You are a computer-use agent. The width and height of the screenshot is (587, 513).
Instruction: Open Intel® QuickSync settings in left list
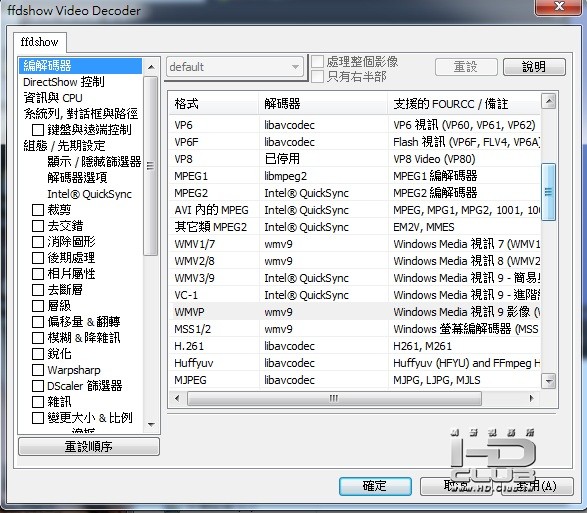(89, 194)
